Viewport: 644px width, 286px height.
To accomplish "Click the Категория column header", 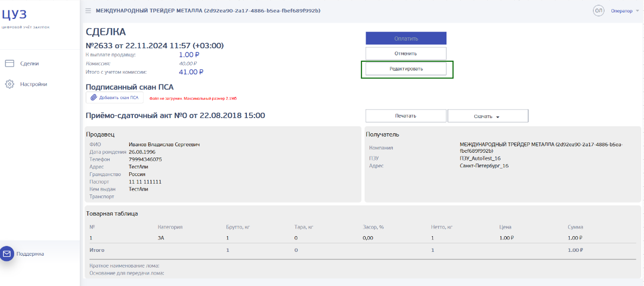I will click(x=170, y=227).
